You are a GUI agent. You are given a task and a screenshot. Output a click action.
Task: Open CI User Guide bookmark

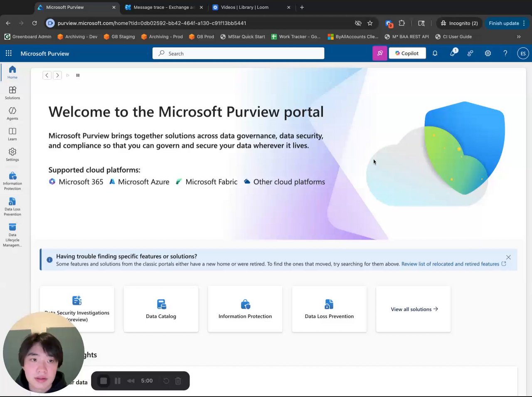coord(453,37)
